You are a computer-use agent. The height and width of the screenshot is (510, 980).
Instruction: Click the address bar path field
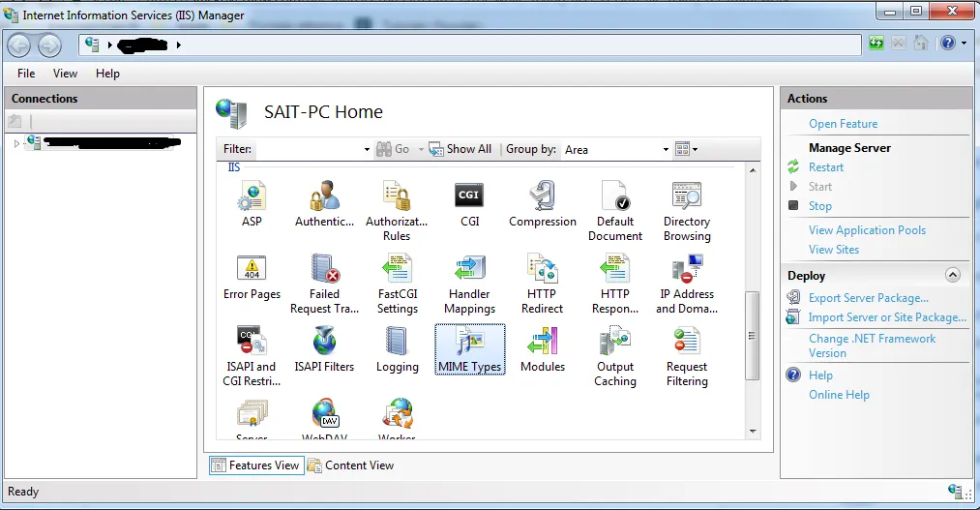tap(470, 45)
